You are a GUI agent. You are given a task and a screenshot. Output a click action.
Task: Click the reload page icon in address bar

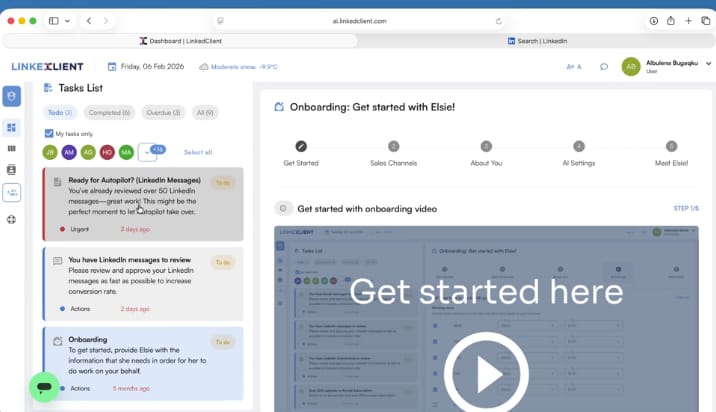pyautogui.click(x=498, y=21)
